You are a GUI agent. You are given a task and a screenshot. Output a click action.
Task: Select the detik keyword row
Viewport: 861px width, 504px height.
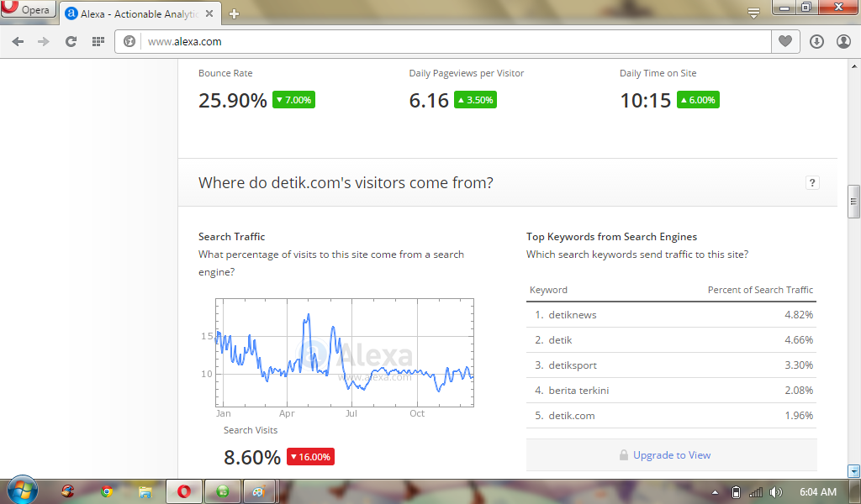point(671,340)
